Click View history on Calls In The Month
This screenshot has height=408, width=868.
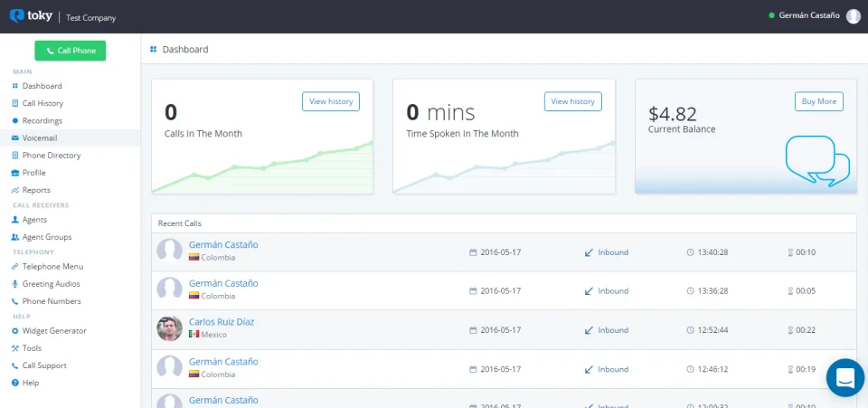[x=331, y=101]
